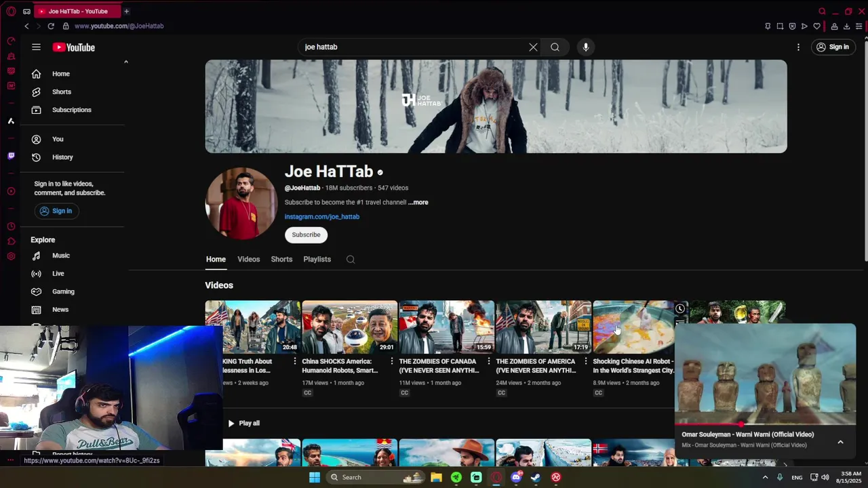This screenshot has height=488, width=868.
Task: Open Twitch in the Opera sidebar
Action: pos(11,156)
